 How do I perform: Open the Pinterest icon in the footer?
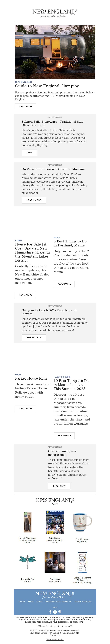click(60, 612)
